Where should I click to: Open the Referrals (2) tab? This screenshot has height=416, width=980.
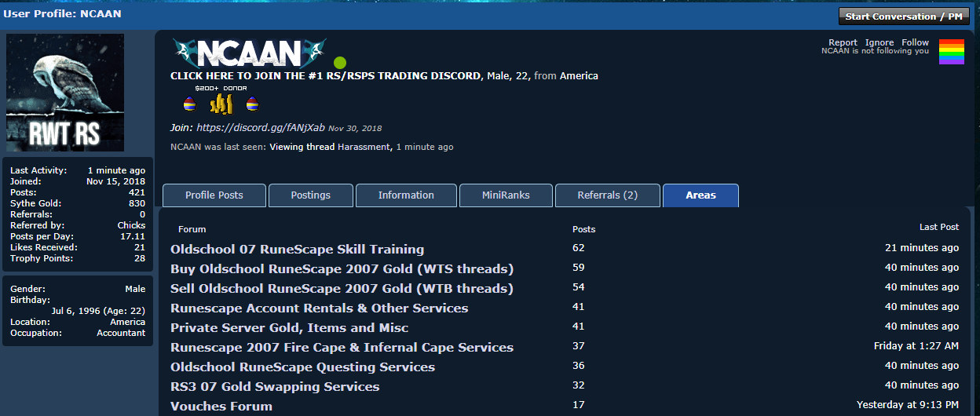click(608, 195)
